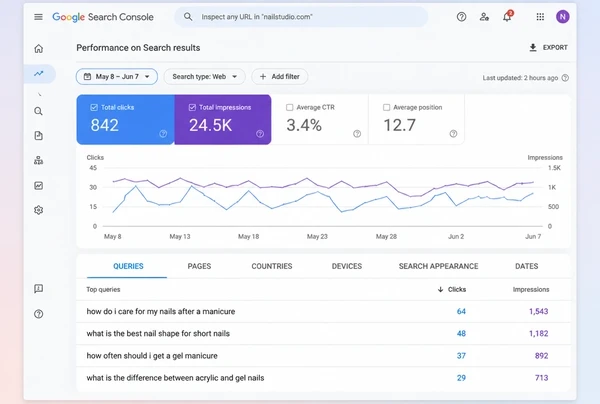Click the help icon on Average position card

click(x=453, y=134)
